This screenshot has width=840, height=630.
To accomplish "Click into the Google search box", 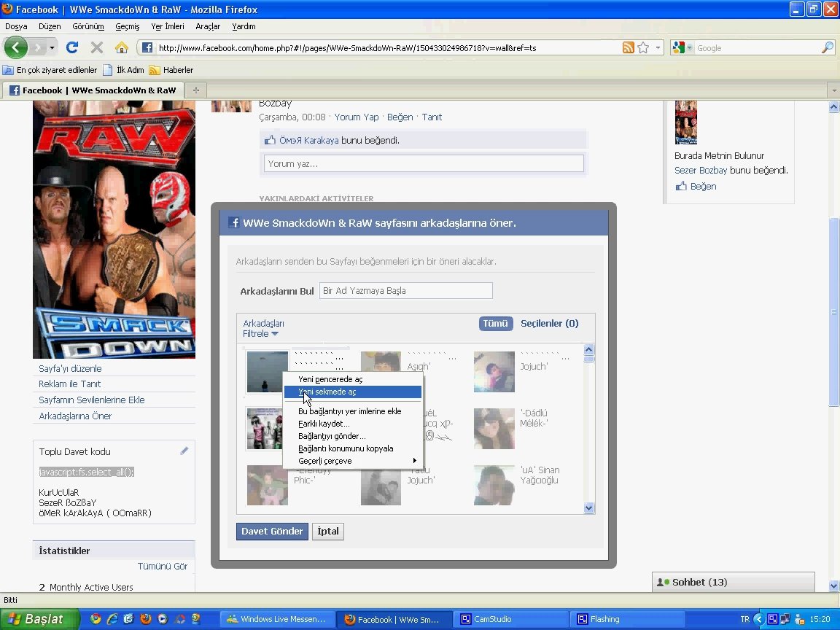I will point(758,47).
